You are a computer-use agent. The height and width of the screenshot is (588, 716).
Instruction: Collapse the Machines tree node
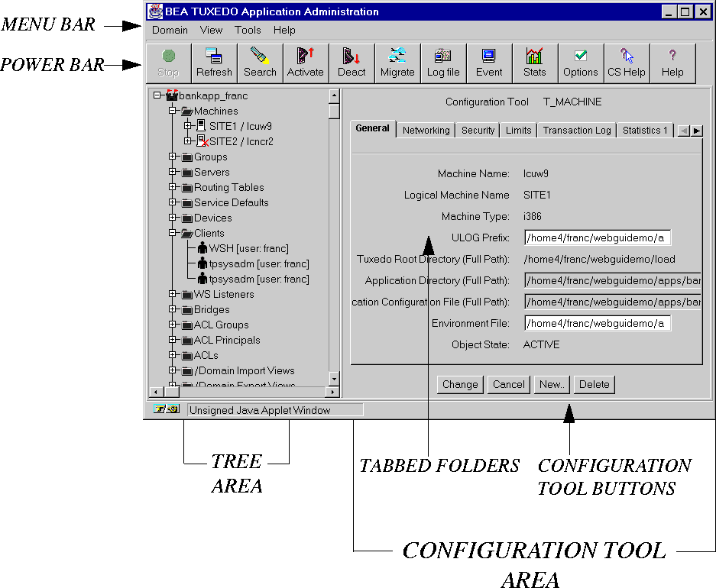coord(172,111)
